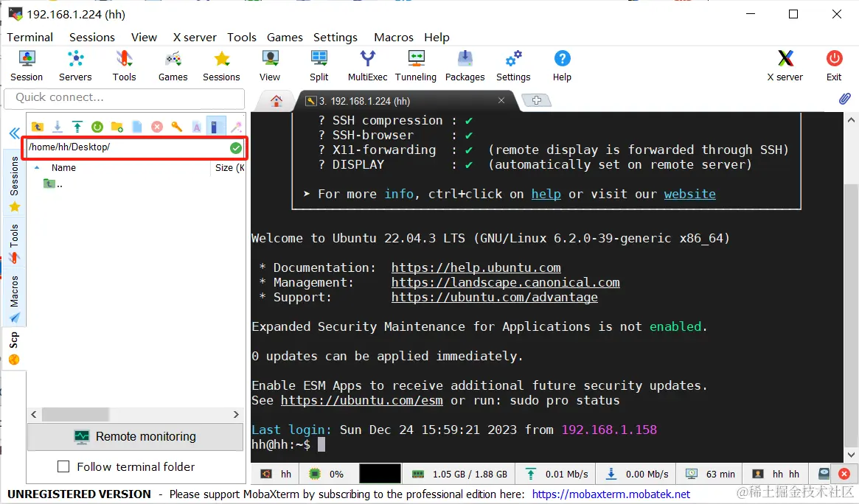Create a new folder in SFTP browser
The height and width of the screenshot is (504, 859).
(x=116, y=127)
